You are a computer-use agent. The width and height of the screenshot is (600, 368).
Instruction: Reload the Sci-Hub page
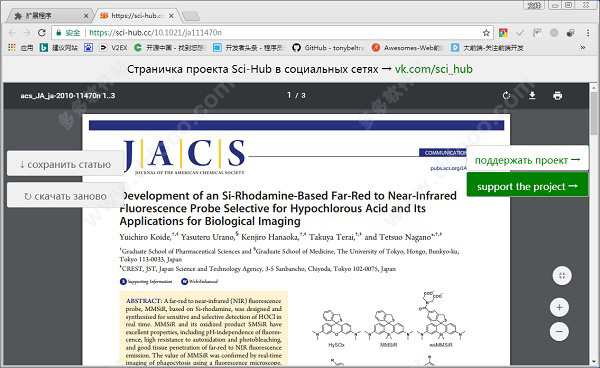[42, 33]
